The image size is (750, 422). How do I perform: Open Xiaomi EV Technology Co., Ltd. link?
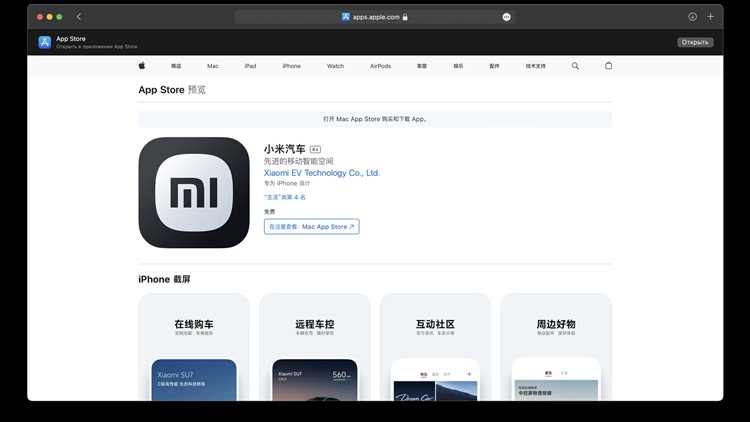(x=321, y=173)
